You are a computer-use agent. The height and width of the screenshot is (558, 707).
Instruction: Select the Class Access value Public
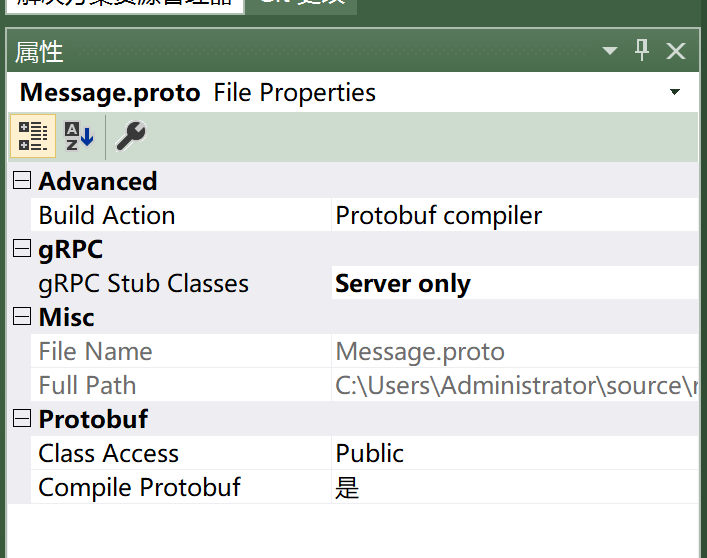514,453
